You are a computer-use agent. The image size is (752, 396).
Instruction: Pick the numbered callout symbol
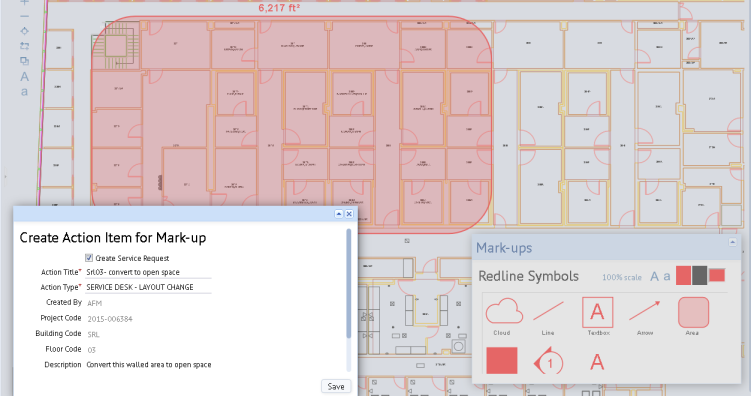click(x=548, y=361)
